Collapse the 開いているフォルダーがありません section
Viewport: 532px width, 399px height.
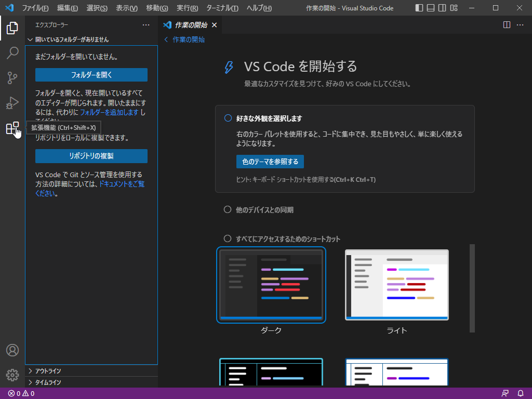72,39
